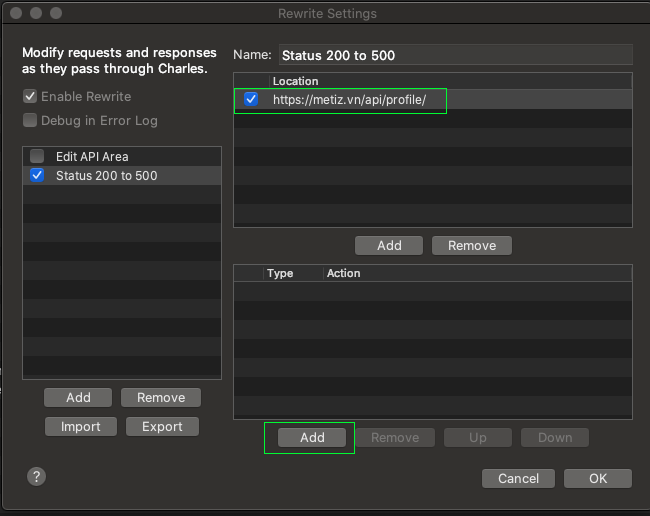
Task: Select the Status 200 to 500 rule set
Action: (x=122, y=176)
